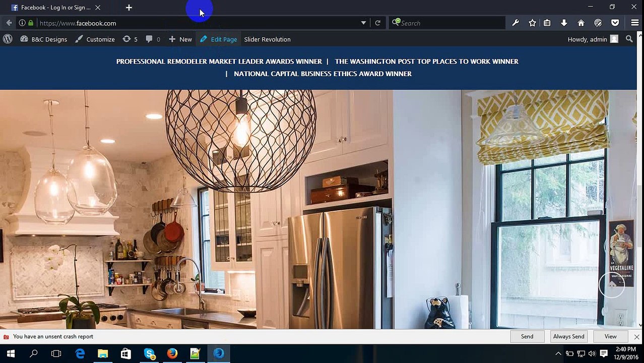
Task: Click 'You have an unsent crash report' message
Action: [53, 336]
